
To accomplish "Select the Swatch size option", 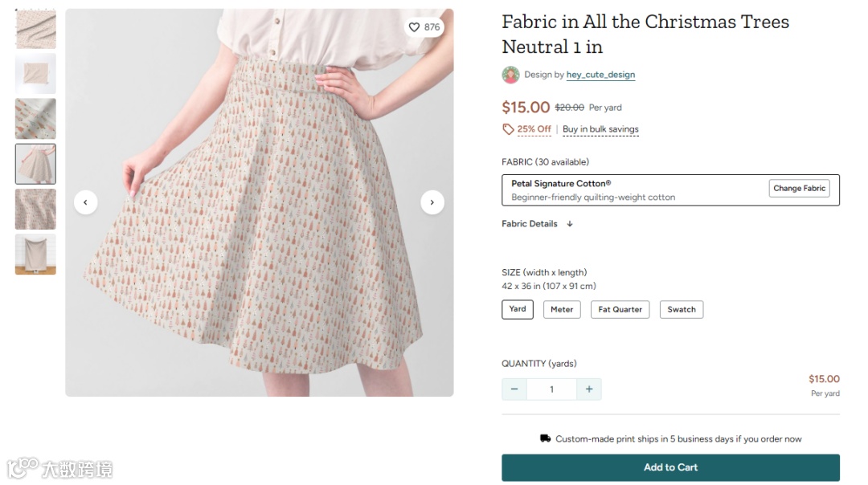I will pos(682,309).
